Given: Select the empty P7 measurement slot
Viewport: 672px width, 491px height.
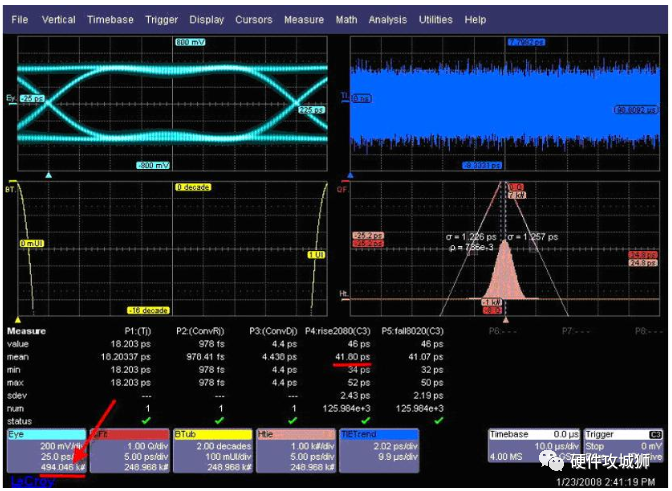Looking at the screenshot, I should [576, 331].
